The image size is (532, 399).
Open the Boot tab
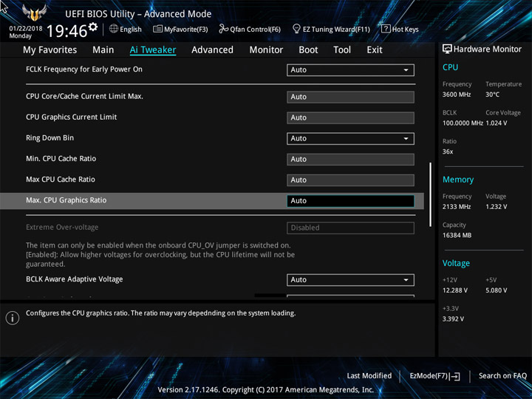click(308, 50)
